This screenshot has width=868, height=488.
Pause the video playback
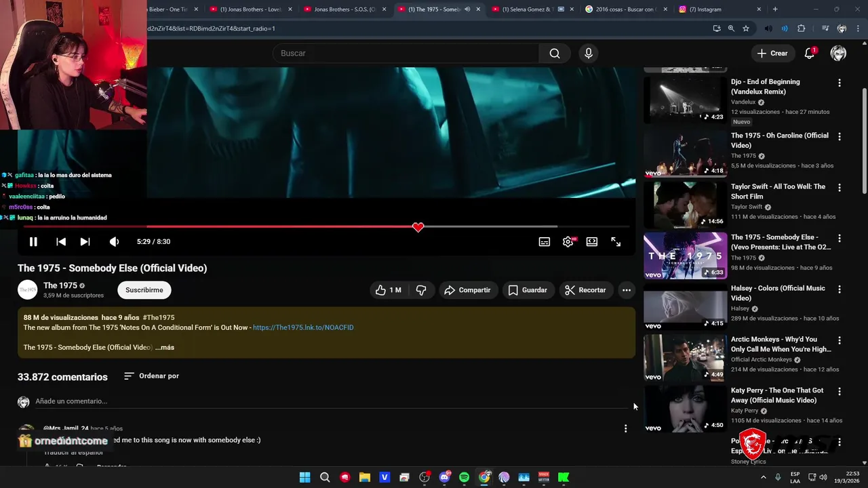coord(33,241)
